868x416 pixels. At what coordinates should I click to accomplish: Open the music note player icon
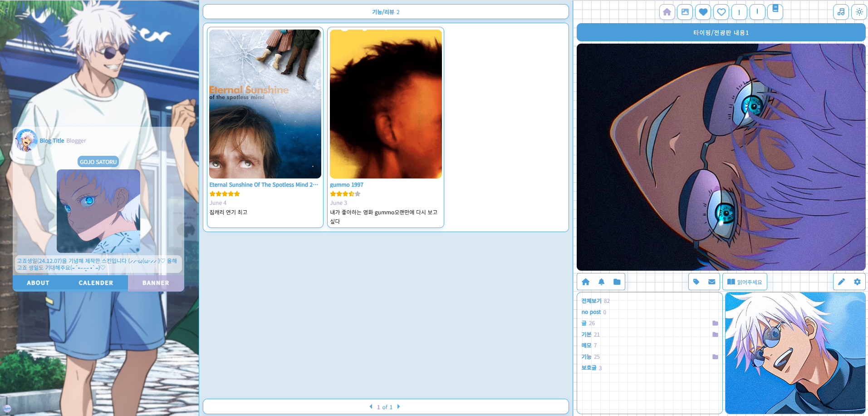point(841,12)
